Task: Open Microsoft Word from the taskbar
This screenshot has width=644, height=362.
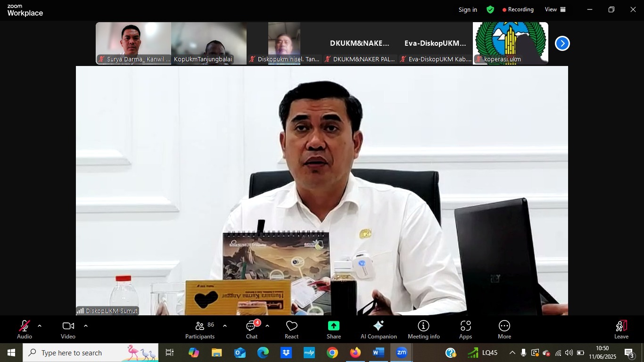Action: (x=379, y=353)
